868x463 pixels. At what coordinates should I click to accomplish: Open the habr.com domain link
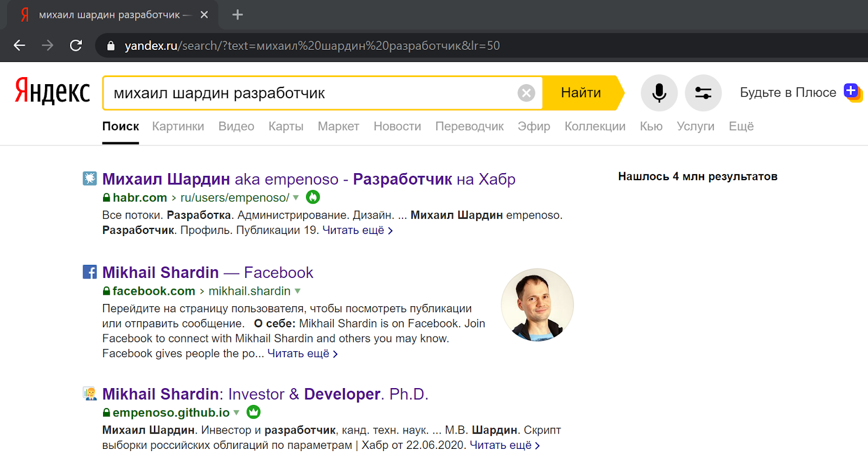click(140, 198)
